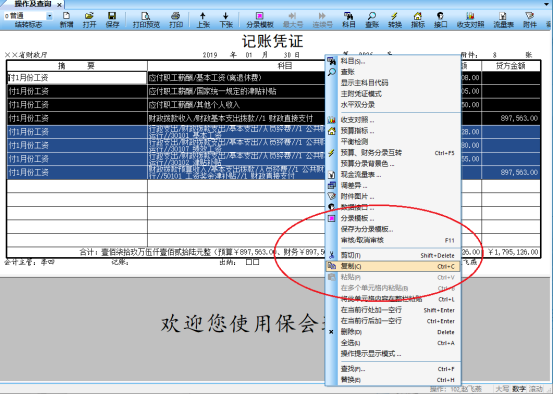Choose 替换 in the context menu
Screen dimensions: 553x395
394,380
